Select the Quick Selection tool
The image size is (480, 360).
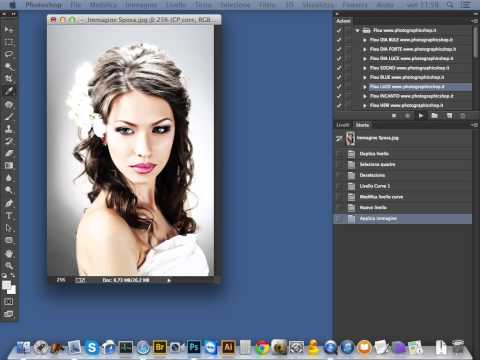click(9, 67)
